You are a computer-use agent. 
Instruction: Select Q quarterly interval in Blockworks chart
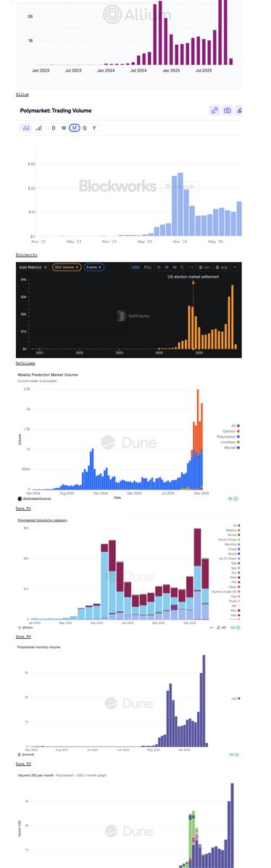84,128
